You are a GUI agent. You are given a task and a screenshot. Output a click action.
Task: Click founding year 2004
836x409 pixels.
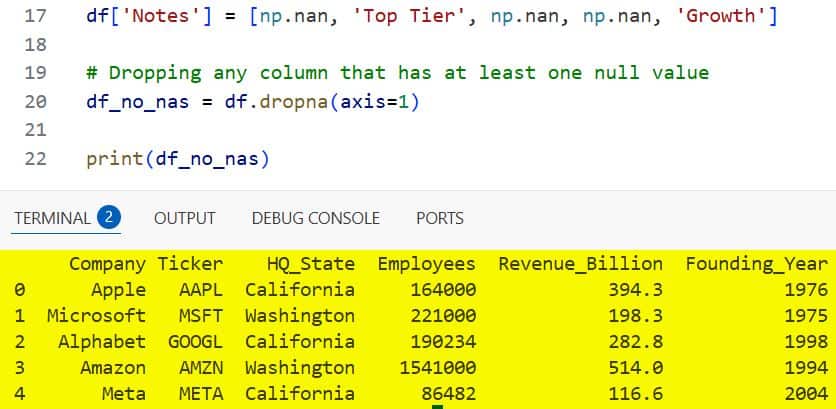tap(806, 394)
